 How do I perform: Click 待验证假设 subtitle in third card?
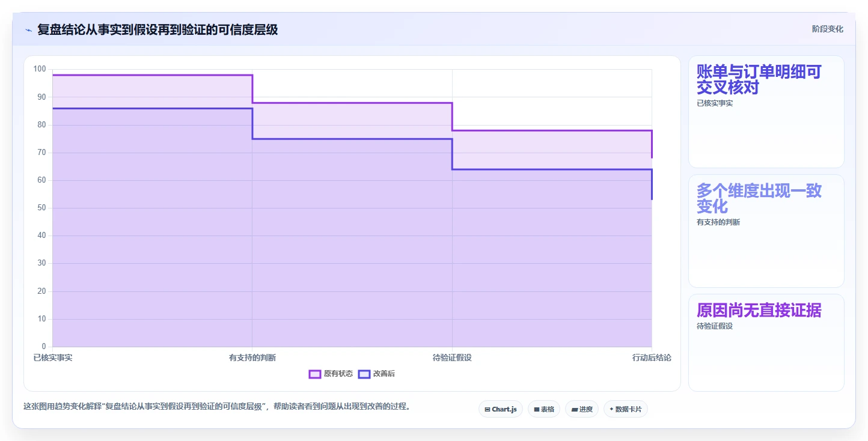click(715, 326)
